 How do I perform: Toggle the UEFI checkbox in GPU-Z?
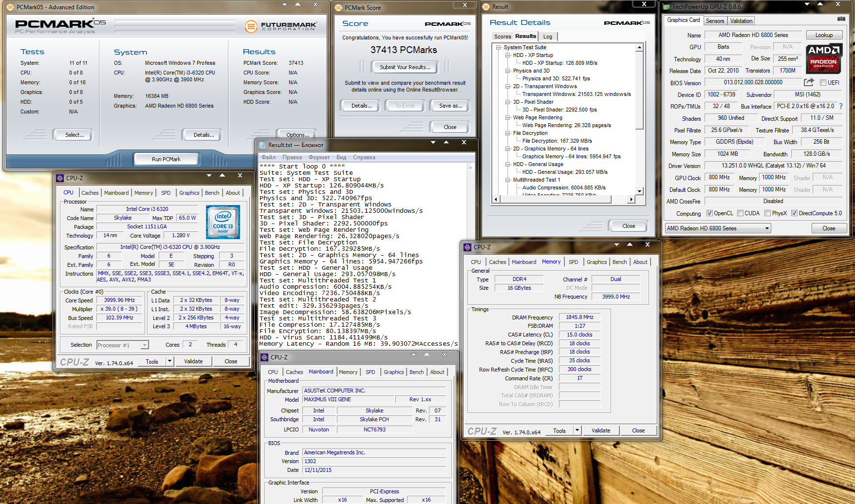tap(823, 83)
